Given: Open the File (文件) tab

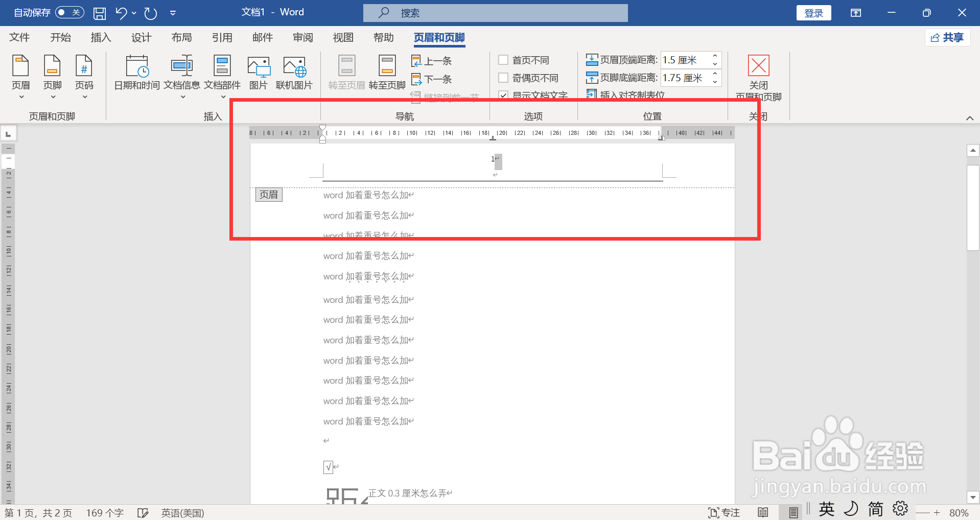Looking at the screenshot, I should [19, 37].
